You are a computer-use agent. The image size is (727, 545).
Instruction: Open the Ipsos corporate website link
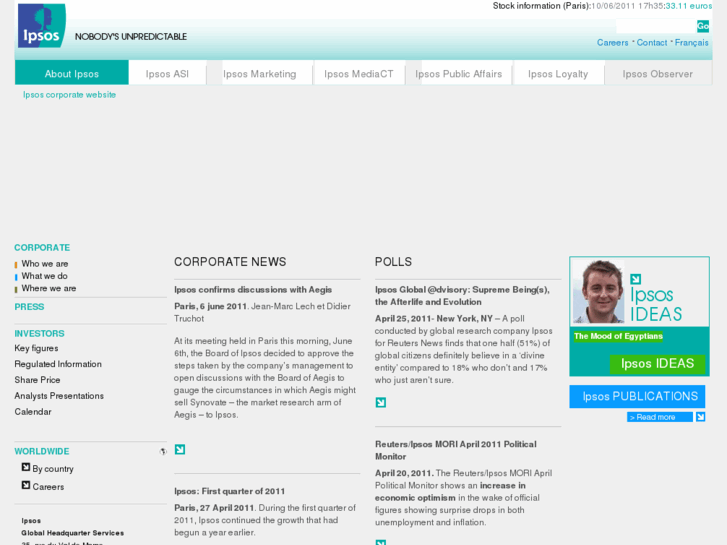click(70, 95)
